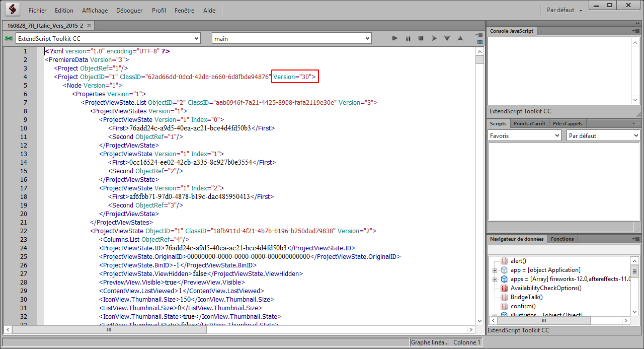Image resolution: width=644 pixels, height=349 pixels.
Task: Click the editor scroll down arrow
Action: [479, 321]
